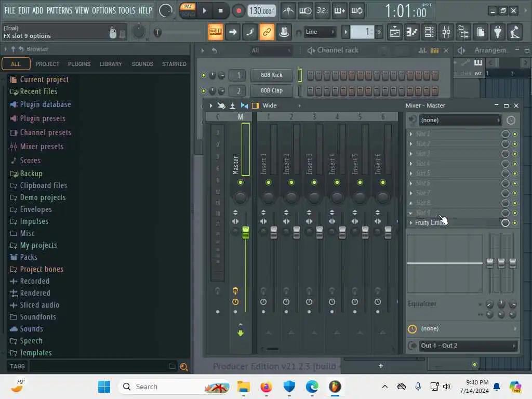532x399 pixels.
Task: Click the 808 Clap channel button
Action: [271, 90]
